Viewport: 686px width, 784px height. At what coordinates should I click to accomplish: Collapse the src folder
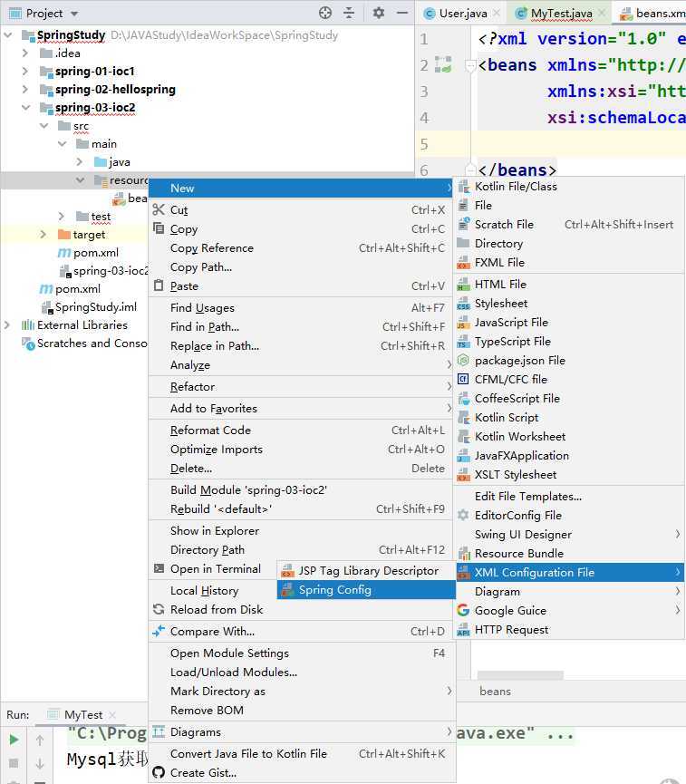44,125
